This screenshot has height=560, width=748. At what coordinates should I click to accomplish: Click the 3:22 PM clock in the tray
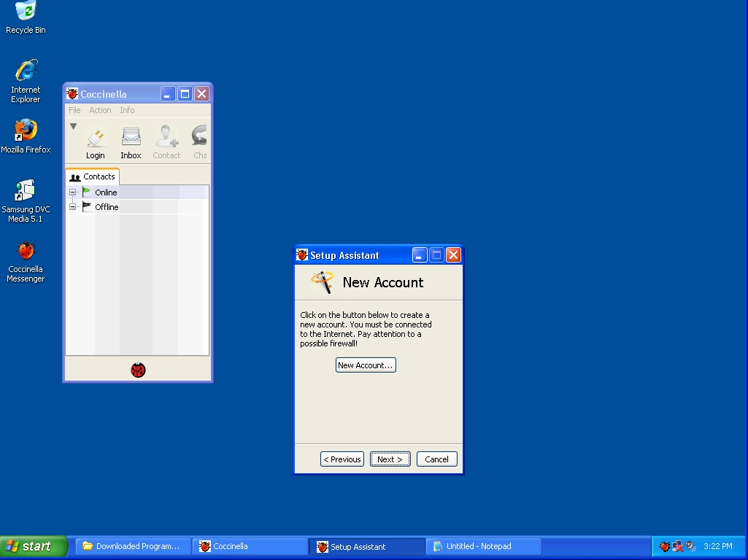pos(718,546)
